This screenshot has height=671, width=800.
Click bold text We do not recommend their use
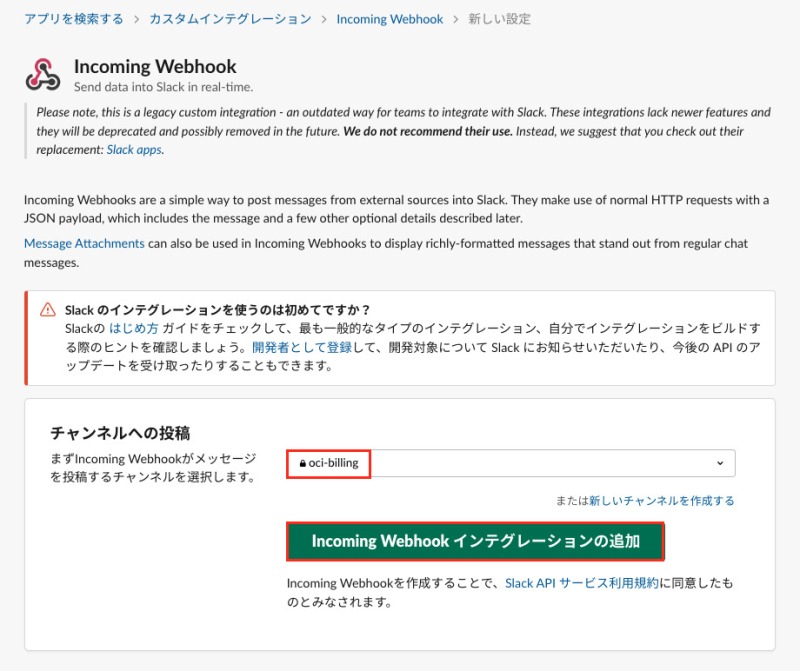(x=428, y=131)
